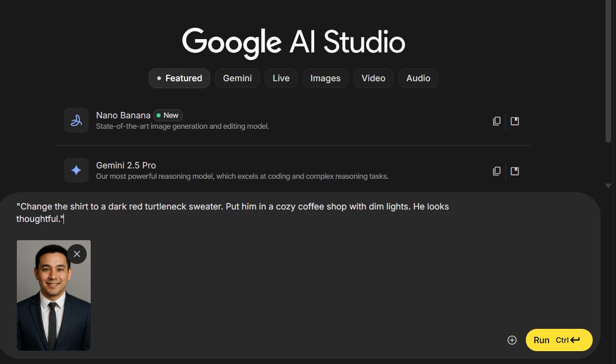Select the Audio tab
This screenshot has width=616, height=364.
tap(418, 78)
